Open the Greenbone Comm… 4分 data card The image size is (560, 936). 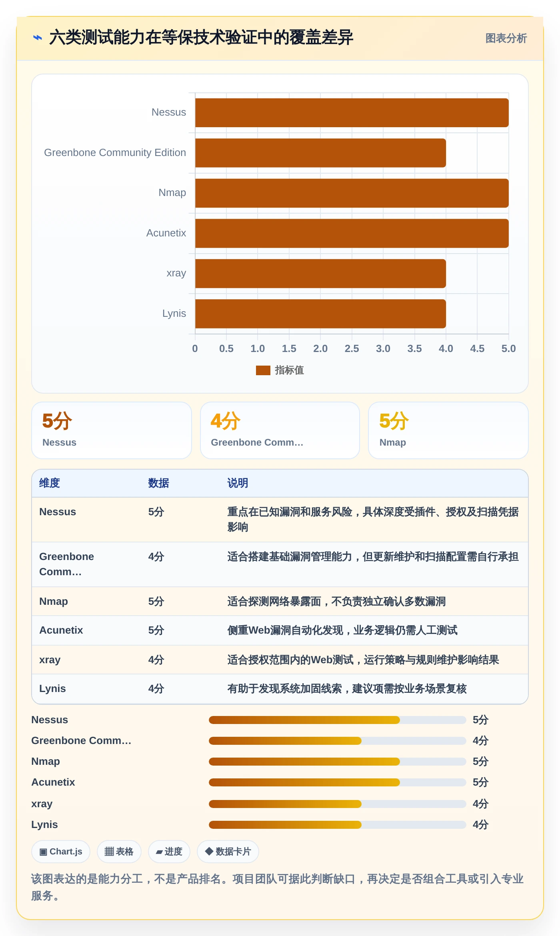point(280,430)
